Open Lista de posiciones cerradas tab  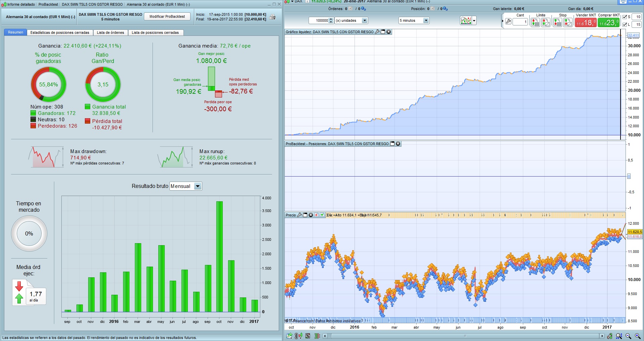pyautogui.click(x=155, y=32)
